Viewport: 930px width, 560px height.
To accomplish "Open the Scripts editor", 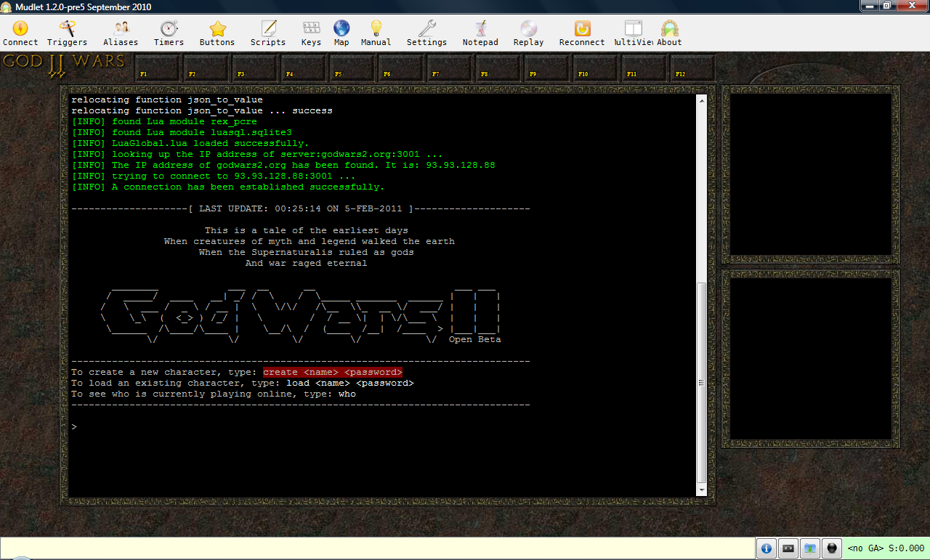I will pos(268,33).
